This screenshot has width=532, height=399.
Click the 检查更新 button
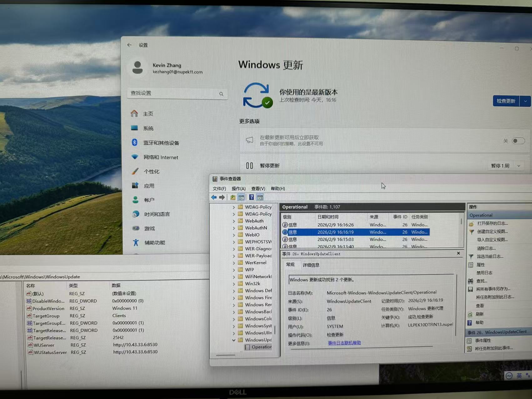point(506,101)
